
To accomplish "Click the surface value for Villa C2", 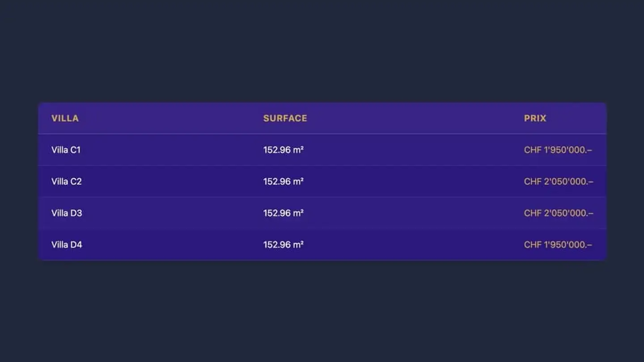I will (283, 181).
